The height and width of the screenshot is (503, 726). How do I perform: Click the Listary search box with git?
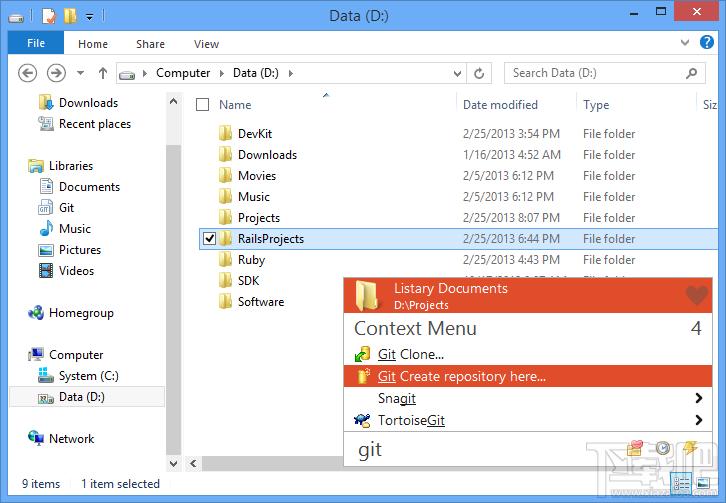(x=486, y=449)
